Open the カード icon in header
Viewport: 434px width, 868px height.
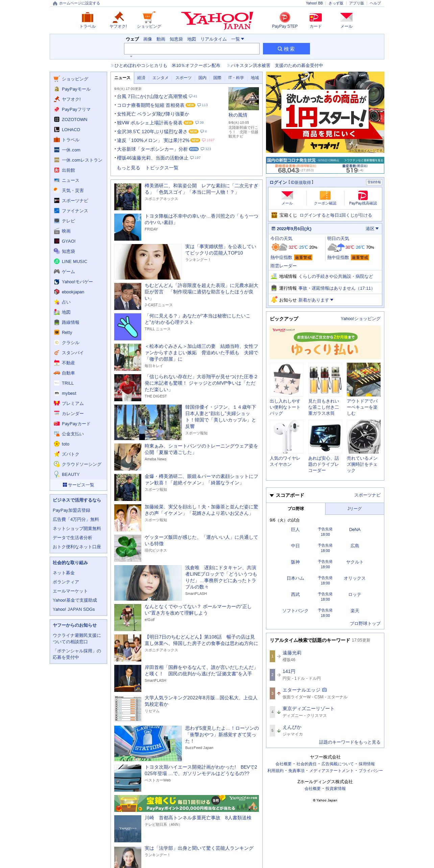click(316, 17)
